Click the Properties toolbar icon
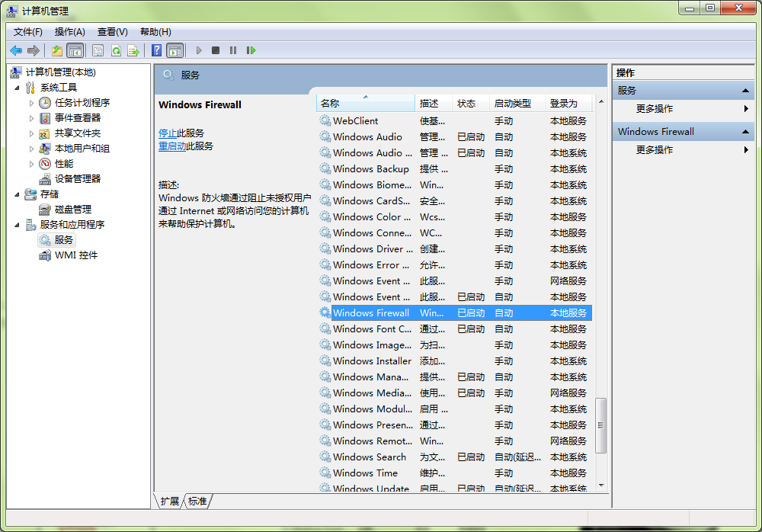This screenshot has width=762, height=532. (x=98, y=50)
